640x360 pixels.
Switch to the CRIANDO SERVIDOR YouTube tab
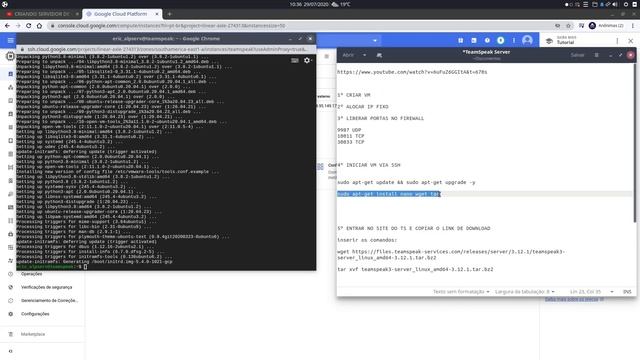point(42,14)
